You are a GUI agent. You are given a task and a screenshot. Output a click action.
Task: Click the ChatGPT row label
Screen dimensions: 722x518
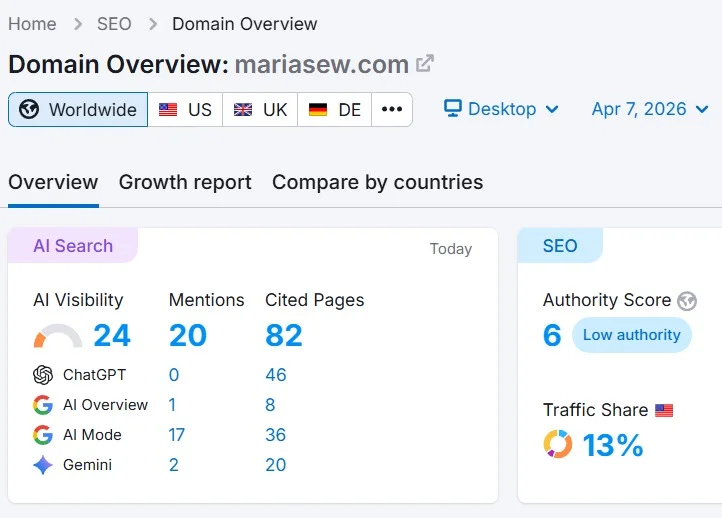pos(94,375)
